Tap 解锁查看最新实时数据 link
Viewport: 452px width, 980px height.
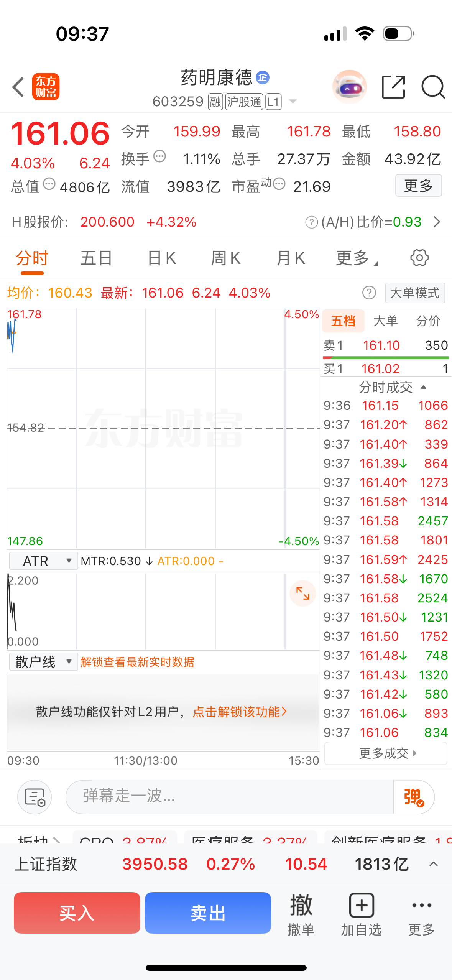[138, 662]
